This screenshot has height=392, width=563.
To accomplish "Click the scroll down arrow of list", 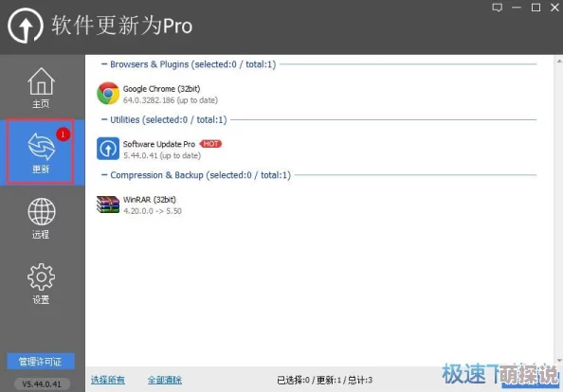I will (559, 360).
